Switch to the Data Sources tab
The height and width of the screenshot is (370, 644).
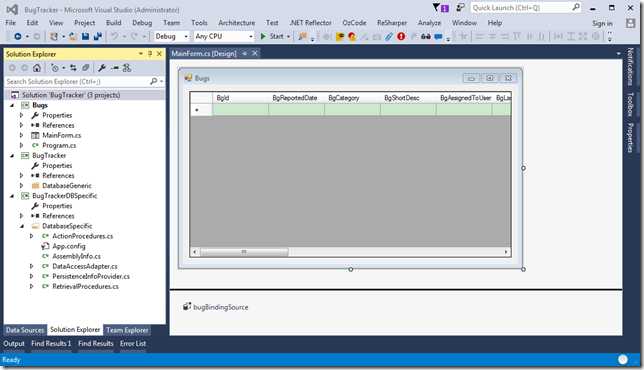25,330
